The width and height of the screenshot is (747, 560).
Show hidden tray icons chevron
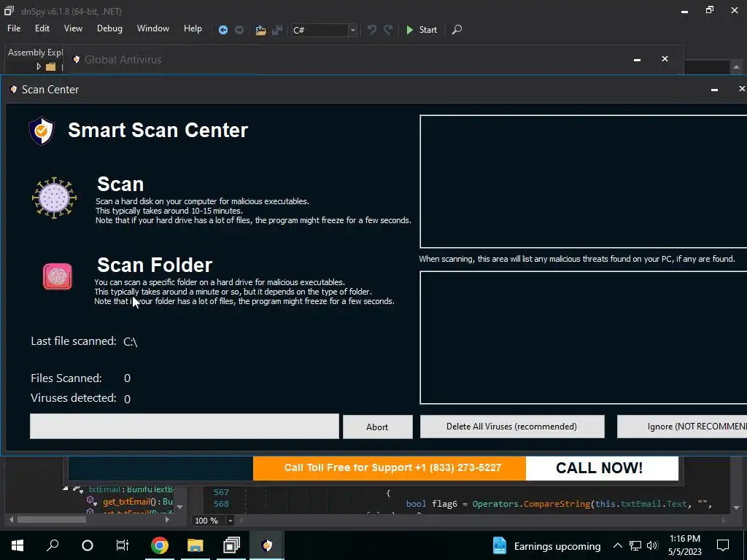(x=617, y=545)
